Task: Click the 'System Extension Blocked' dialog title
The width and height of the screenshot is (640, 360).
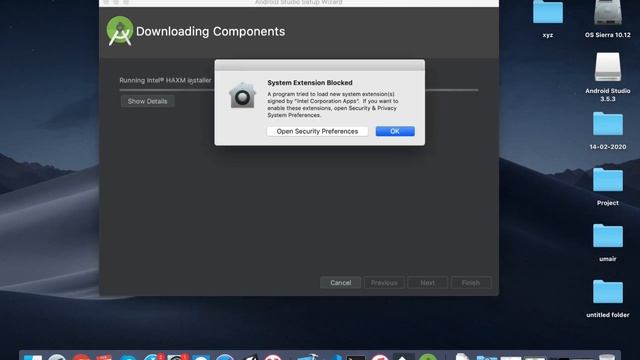Action: click(310, 82)
